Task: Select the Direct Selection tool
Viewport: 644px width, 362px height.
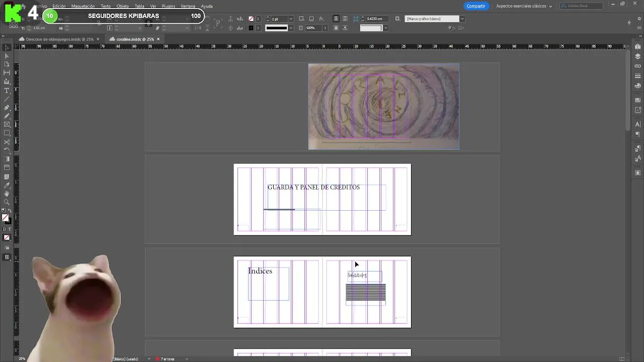Action: point(7,56)
